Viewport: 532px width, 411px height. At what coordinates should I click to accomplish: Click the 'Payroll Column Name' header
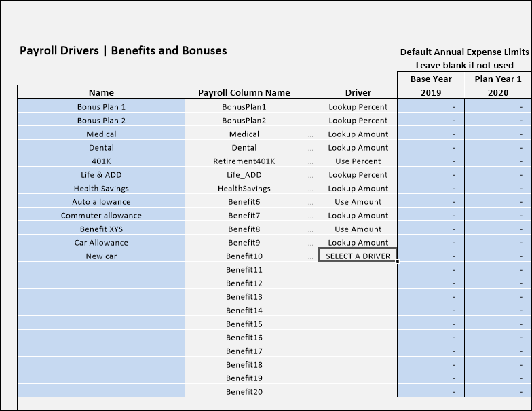(244, 92)
